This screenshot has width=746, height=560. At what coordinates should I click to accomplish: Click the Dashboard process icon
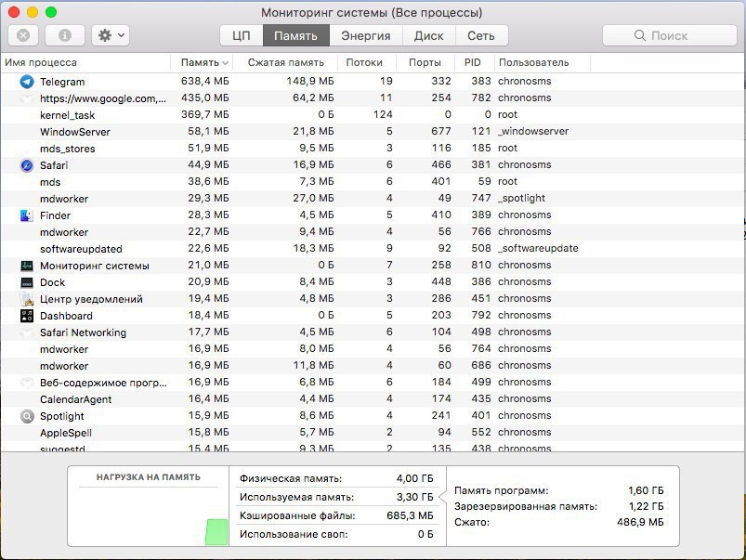(x=27, y=316)
